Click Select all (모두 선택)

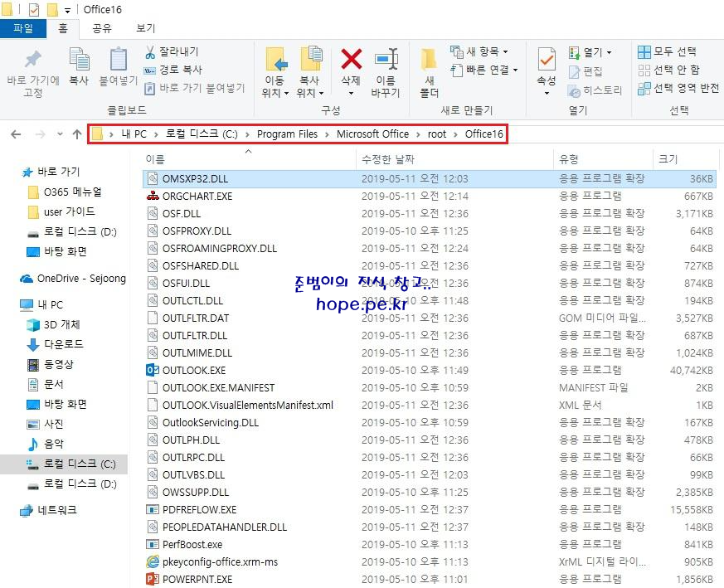pos(667,51)
